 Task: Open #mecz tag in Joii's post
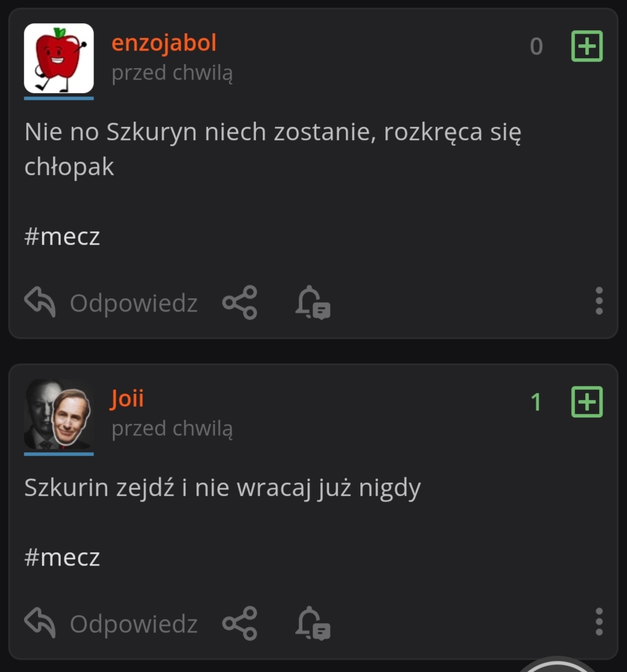[x=62, y=557]
